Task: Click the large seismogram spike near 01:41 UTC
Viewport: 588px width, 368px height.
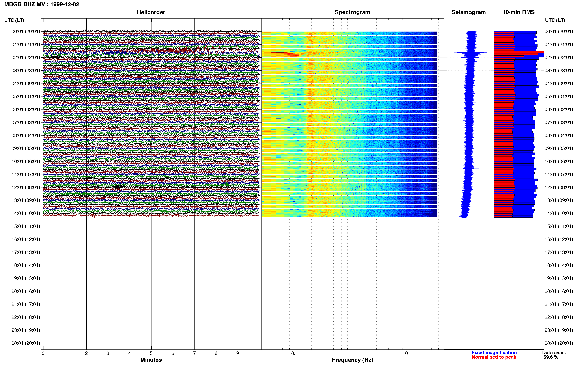Action: 470,52
